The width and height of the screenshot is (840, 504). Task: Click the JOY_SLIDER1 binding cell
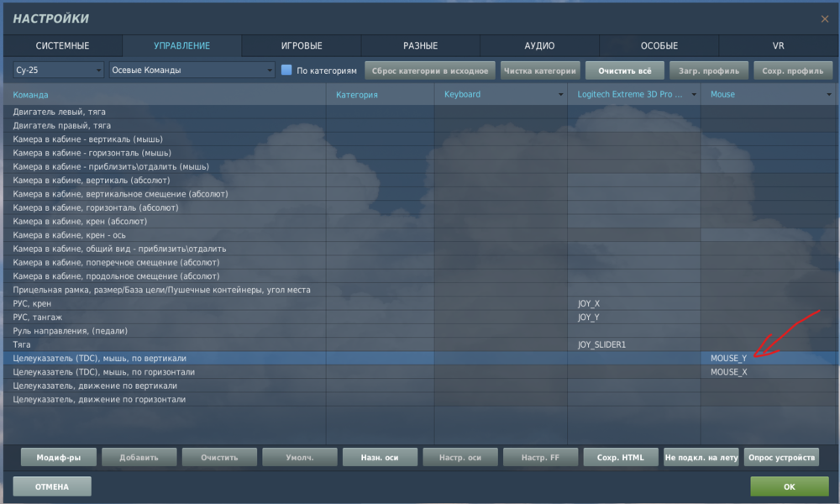point(633,344)
